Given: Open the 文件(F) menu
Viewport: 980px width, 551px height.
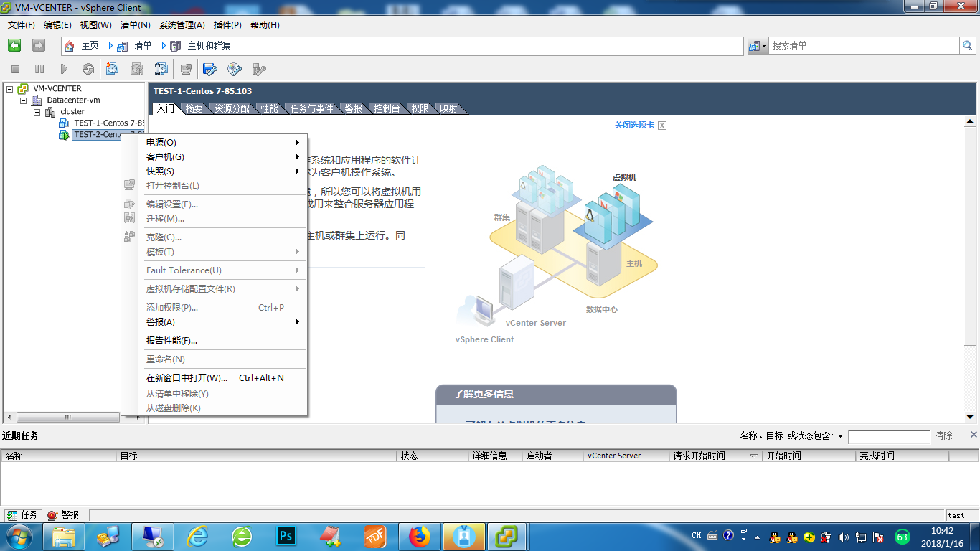Looking at the screenshot, I should [22, 25].
